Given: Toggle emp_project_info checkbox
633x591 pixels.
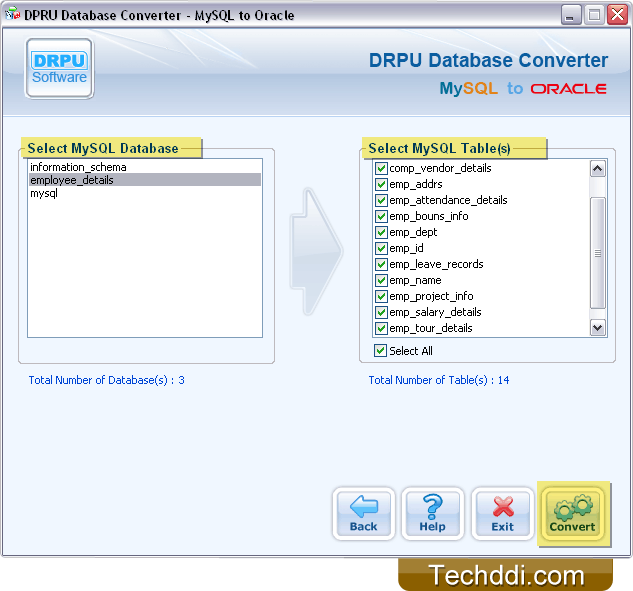Looking at the screenshot, I should (x=381, y=296).
